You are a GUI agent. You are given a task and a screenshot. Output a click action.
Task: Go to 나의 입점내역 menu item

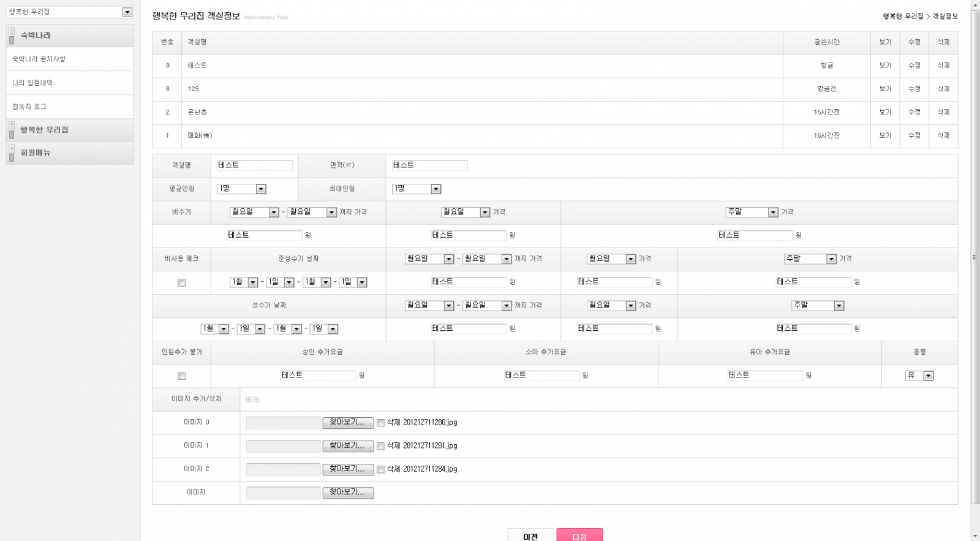33,83
